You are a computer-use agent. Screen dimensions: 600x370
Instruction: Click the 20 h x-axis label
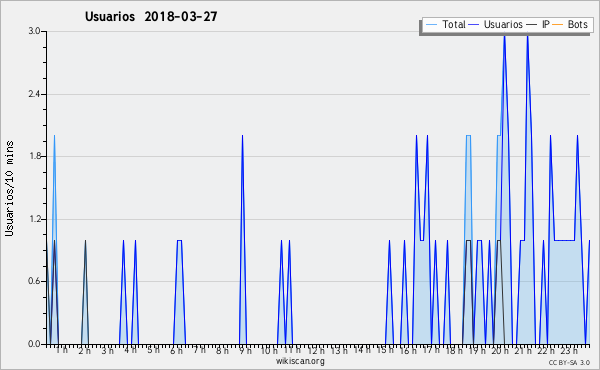(500, 350)
